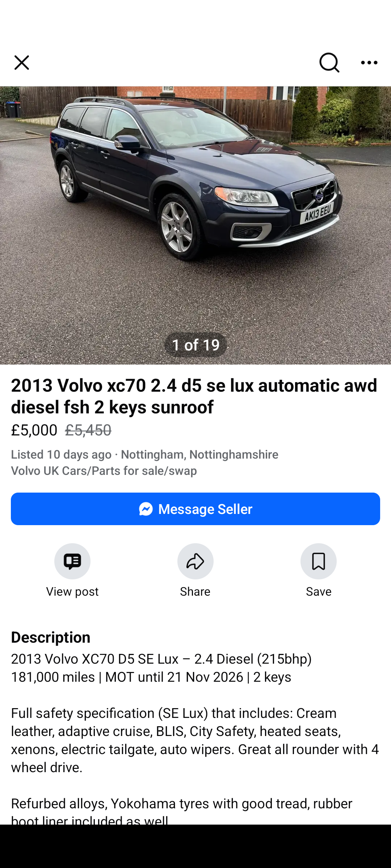Screen dimensions: 391x868
Task: Tap the View post icon
Action: (72, 561)
